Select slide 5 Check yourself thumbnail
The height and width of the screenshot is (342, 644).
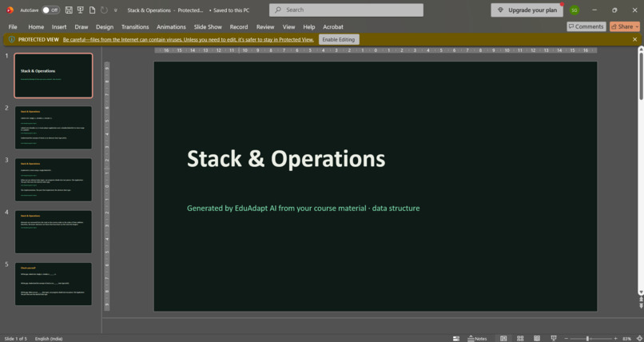[x=54, y=284]
